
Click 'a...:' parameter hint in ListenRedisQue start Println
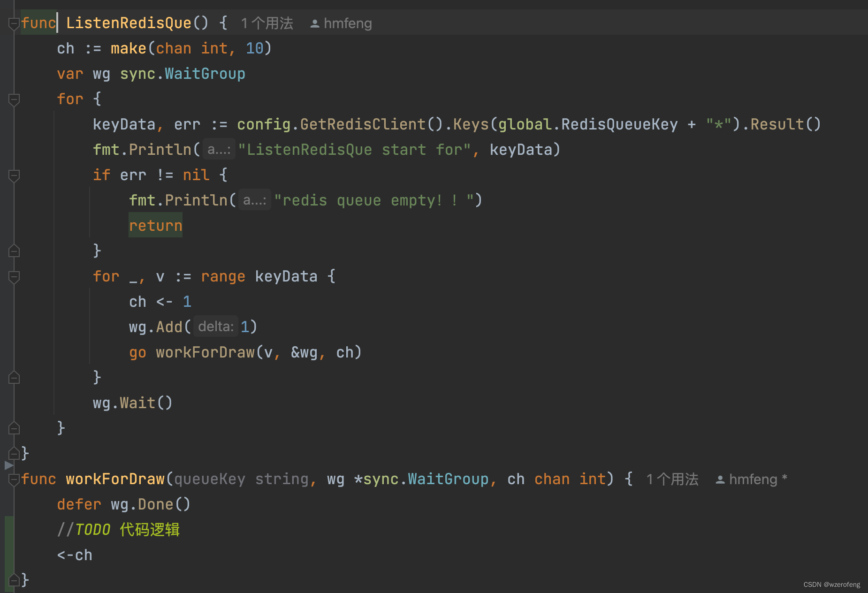point(219,150)
